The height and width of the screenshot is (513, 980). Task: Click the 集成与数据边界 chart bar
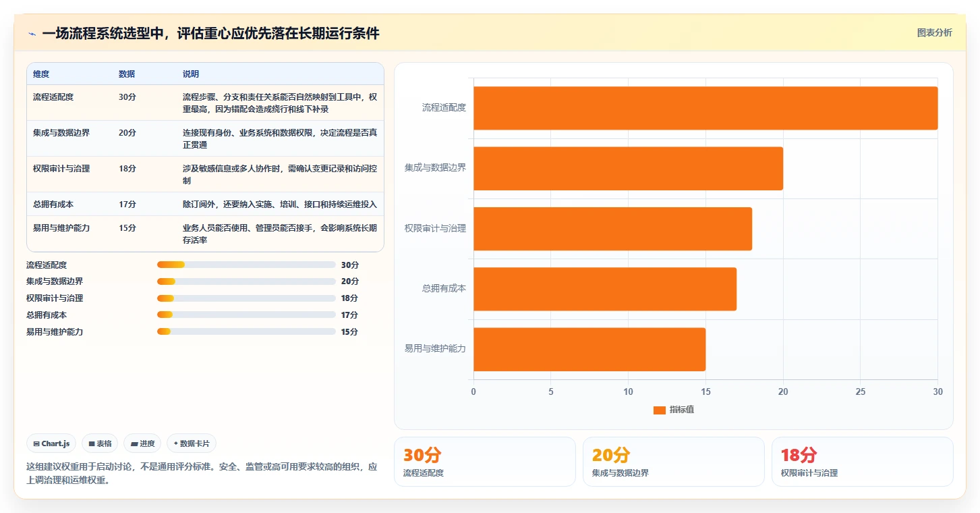click(628, 168)
